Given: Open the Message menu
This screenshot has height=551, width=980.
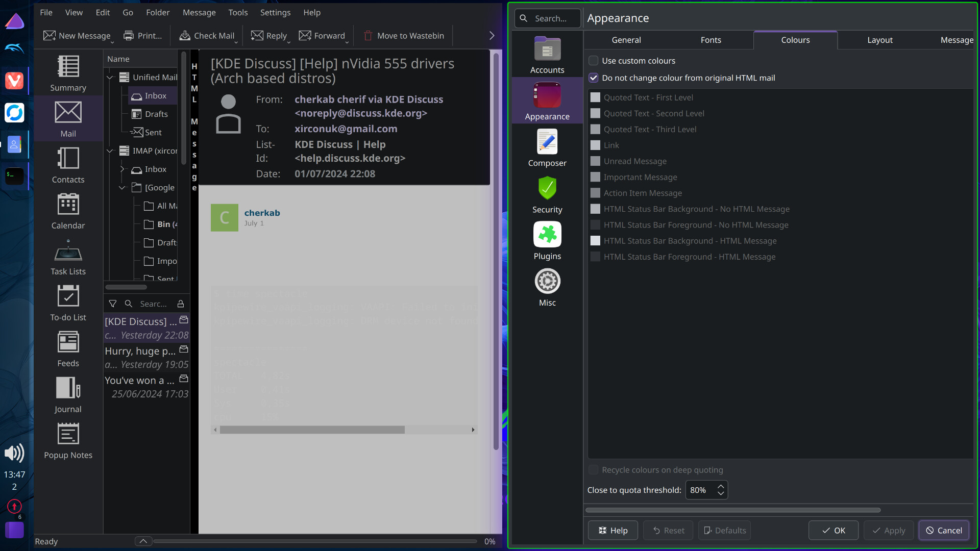Looking at the screenshot, I should [x=199, y=12].
